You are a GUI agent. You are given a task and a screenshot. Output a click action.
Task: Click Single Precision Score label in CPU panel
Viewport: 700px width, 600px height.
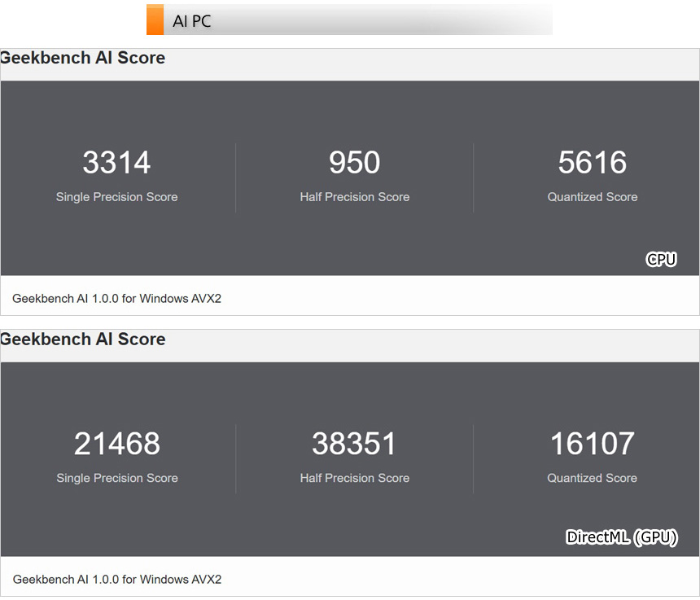point(116,197)
